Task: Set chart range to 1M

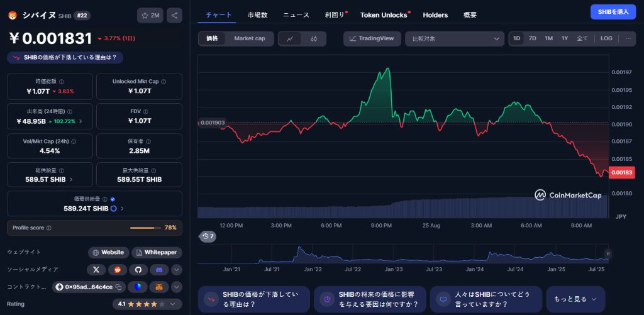Action: click(548, 38)
